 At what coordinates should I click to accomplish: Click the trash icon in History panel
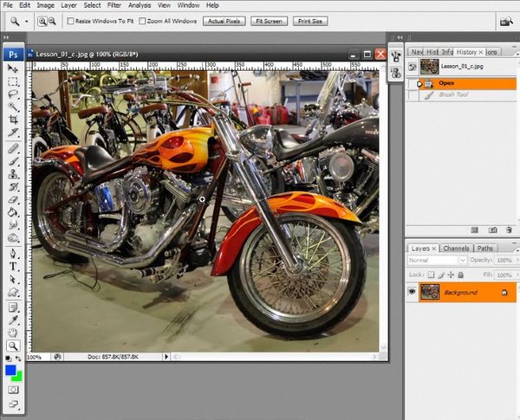click(509, 229)
